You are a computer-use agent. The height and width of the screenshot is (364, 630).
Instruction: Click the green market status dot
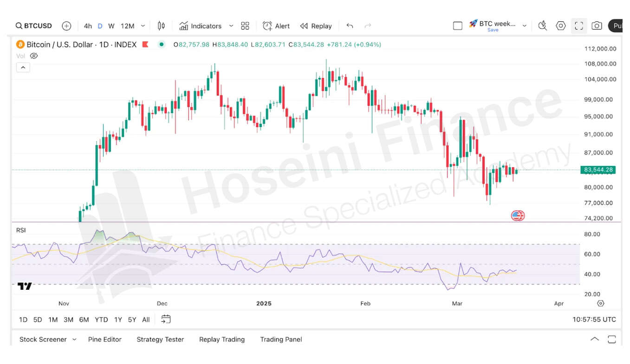point(161,45)
